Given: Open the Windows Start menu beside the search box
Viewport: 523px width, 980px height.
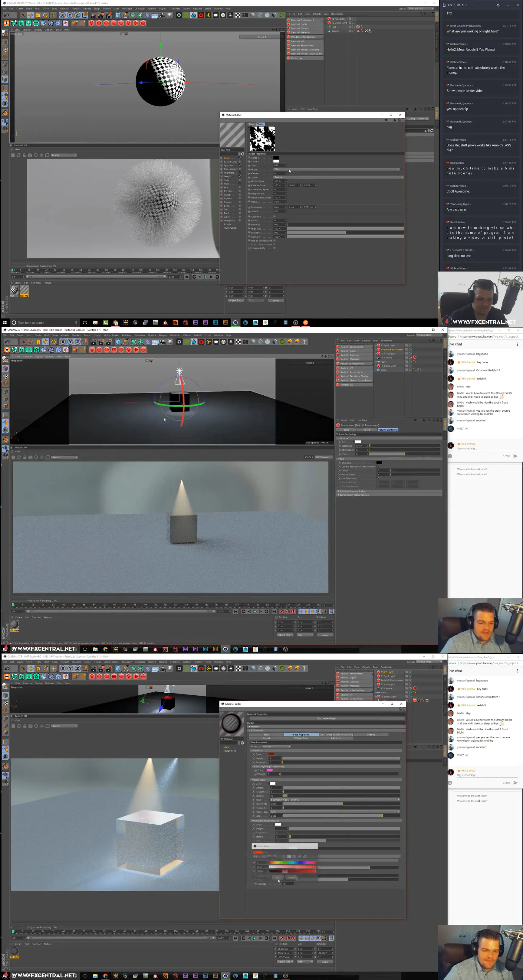Looking at the screenshot, I should point(5,323).
